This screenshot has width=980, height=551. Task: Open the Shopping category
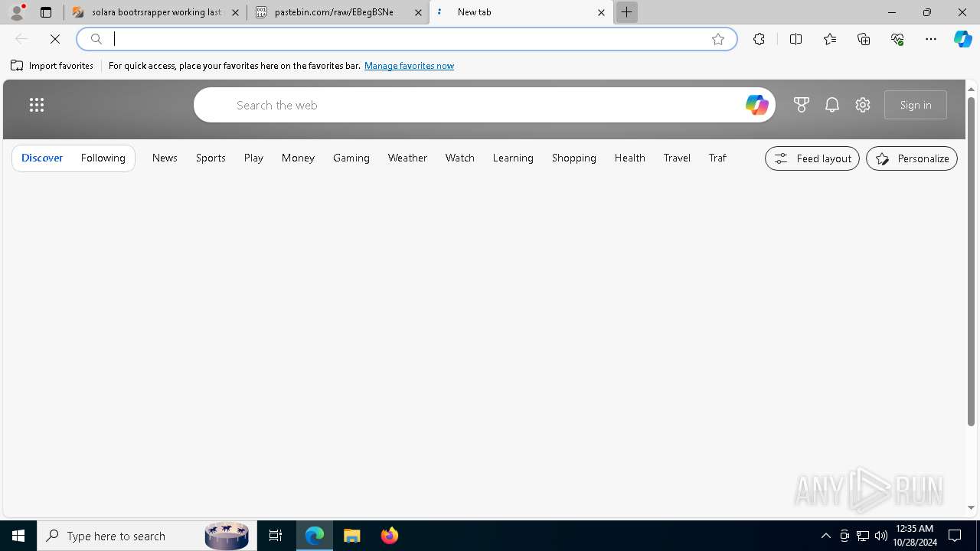point(574,158)
